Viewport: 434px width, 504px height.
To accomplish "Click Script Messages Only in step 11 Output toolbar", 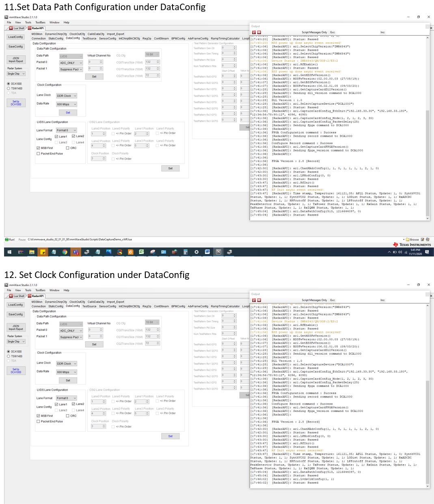I will point(314,32).
